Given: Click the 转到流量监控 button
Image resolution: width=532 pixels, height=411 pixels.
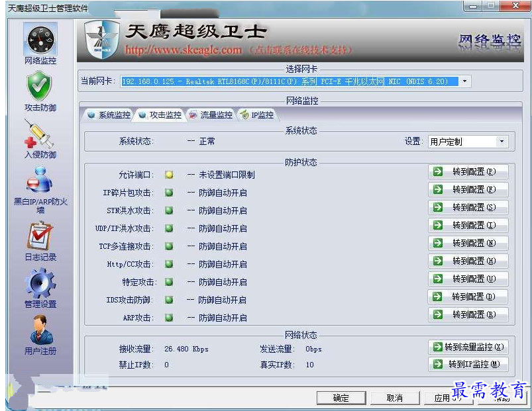Looking at the screenshot, I should 468,347.
